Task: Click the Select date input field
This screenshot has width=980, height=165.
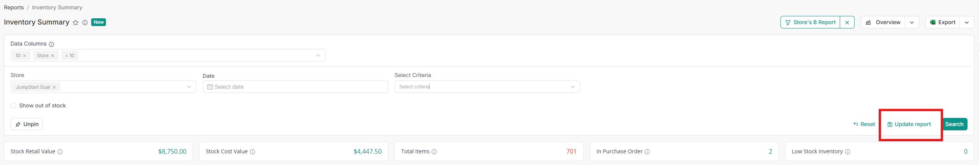Action: [295, 87]
